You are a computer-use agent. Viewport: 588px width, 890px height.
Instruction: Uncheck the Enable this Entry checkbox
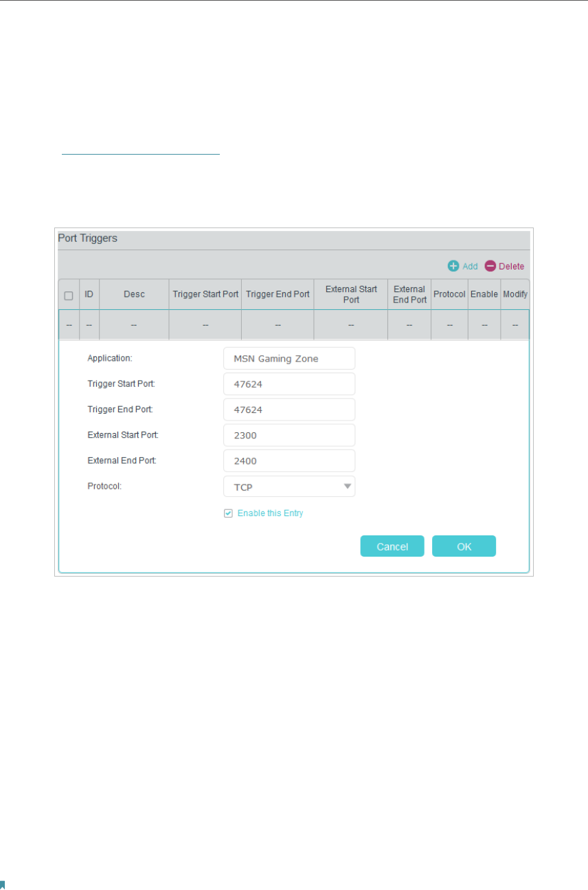coord(228,513)
